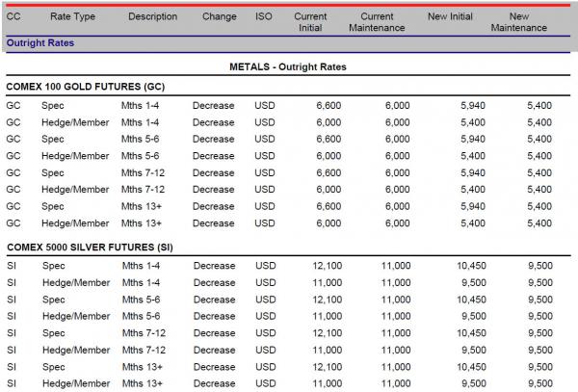The image size is (578, 392).
Task: Click the 'New Maintenance' column header
Action: (x=519, y=22)
